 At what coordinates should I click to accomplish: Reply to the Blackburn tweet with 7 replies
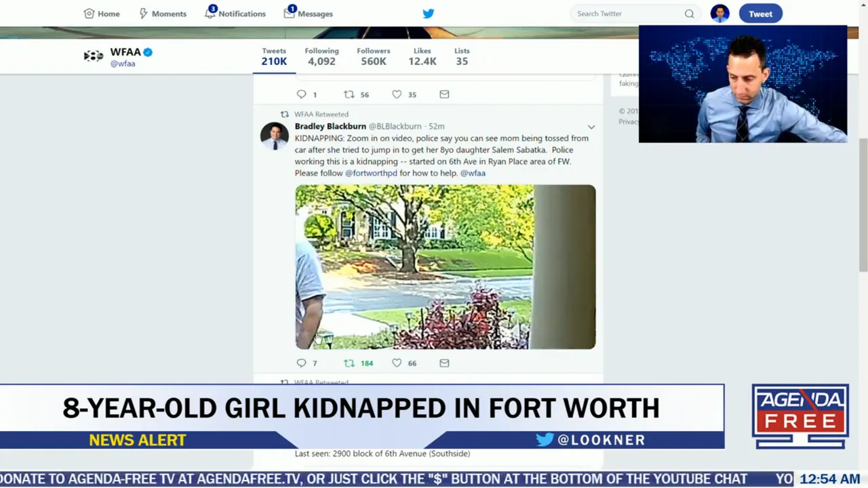(x=307, y=363)
